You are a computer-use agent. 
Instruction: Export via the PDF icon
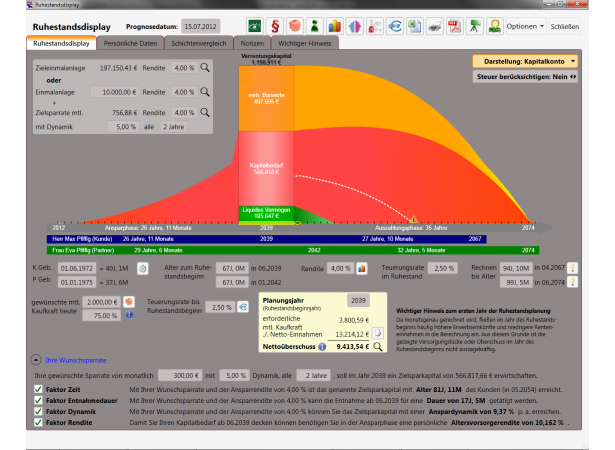tap(452, 26)
